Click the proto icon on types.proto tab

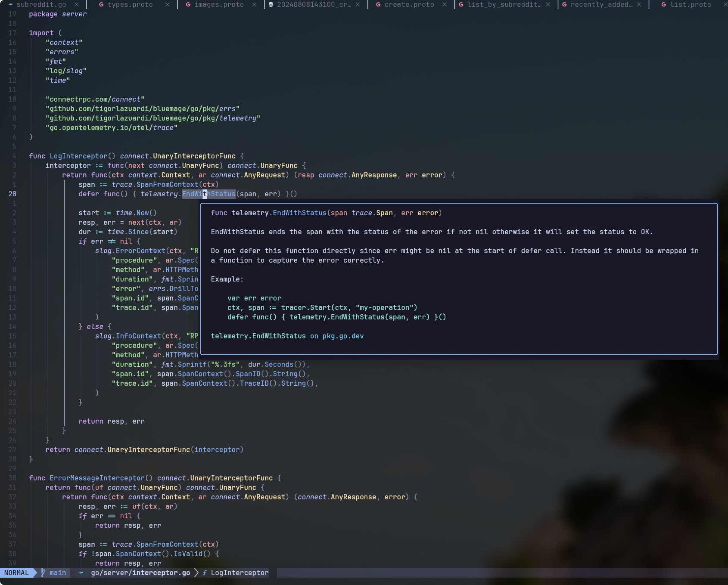pos(101,4)
